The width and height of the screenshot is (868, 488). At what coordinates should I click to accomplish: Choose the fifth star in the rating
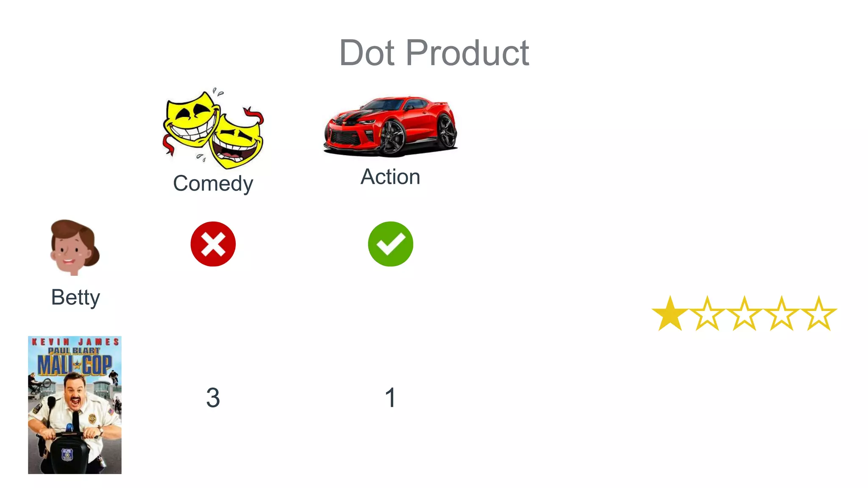(818, 314)
